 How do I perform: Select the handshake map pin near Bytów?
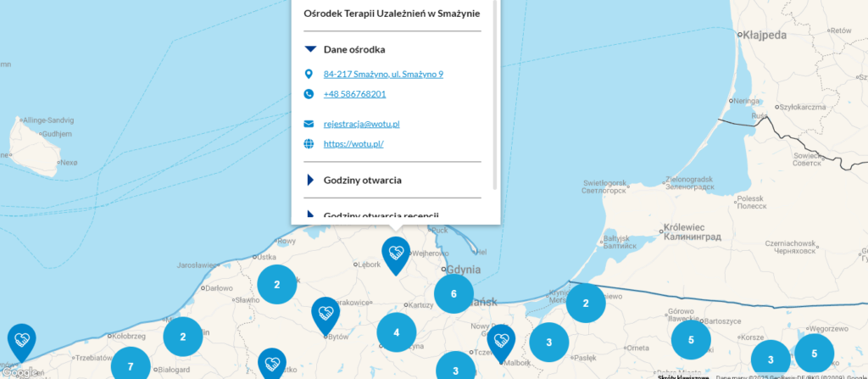tap(325, 314)
